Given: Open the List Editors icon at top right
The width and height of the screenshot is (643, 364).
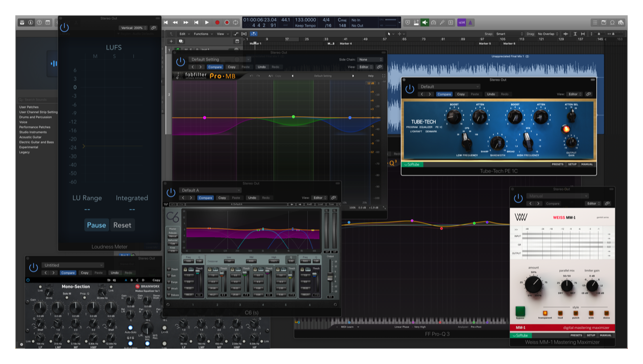Looking at the screenshot, I should (595, 22).
